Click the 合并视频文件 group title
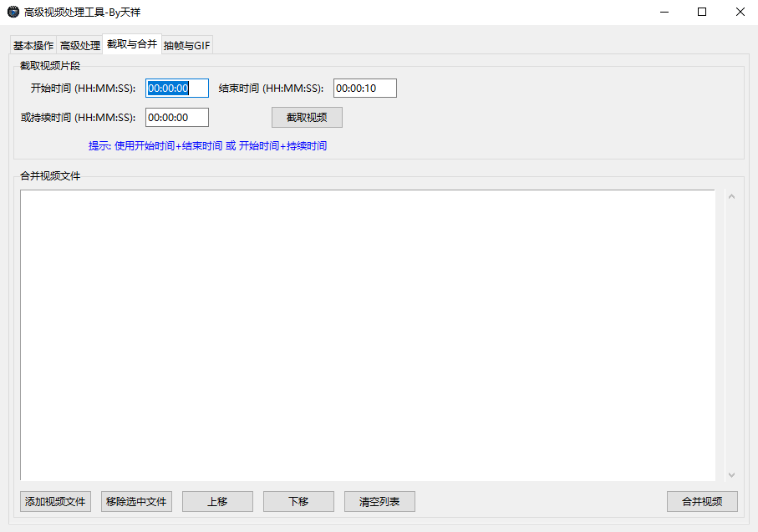Screen dimensions: 758x532 50,176
